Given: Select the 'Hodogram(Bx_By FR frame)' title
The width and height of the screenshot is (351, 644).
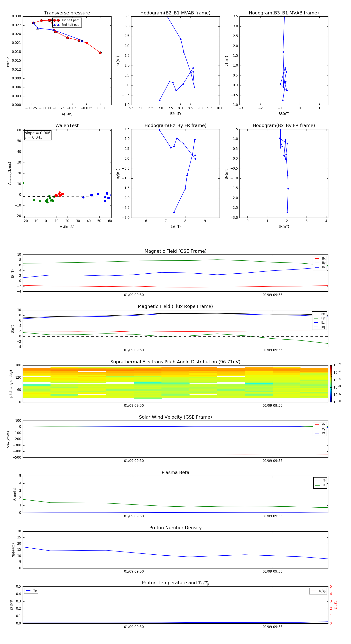Looking at the screenshot, I should point(284,125).
